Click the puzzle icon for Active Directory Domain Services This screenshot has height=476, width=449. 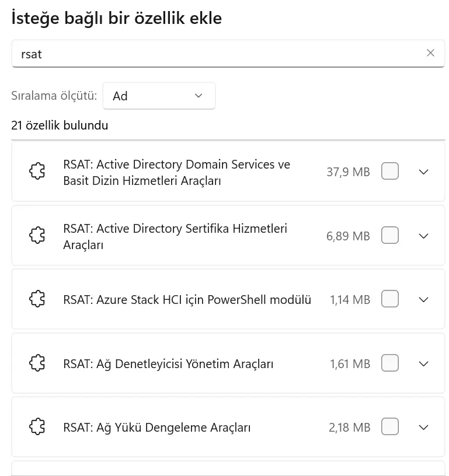point(37,171)
